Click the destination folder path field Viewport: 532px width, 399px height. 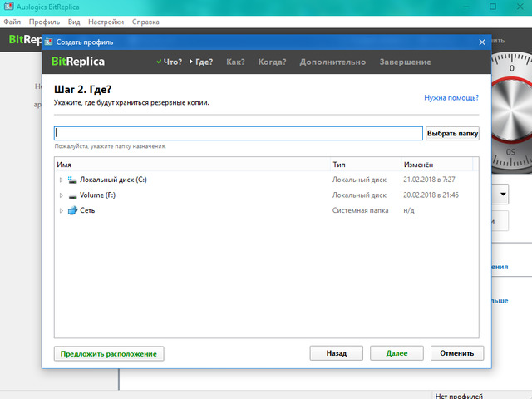coord(238,133)
